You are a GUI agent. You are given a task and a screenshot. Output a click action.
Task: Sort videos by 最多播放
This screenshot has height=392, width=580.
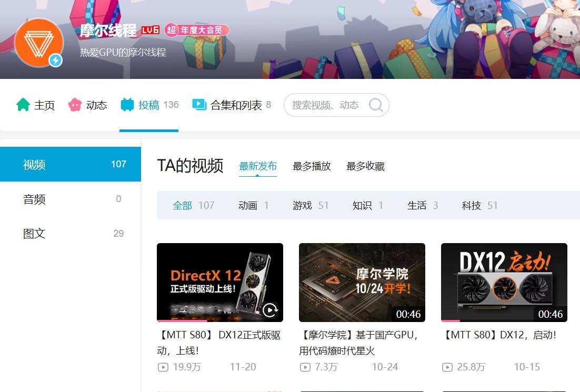pos(312,166)
